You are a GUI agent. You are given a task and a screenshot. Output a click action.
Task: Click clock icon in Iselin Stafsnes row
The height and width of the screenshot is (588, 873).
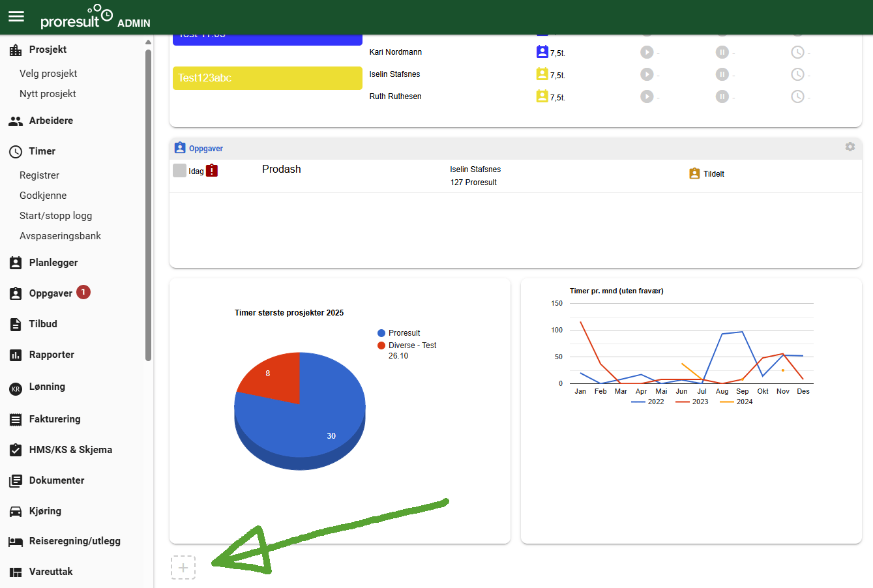click(797, 75)
